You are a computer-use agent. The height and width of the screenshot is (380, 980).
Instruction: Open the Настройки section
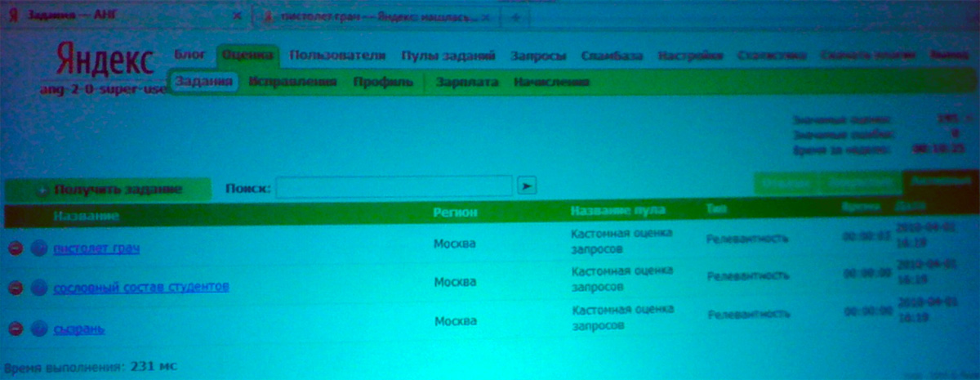click(x=690, y=56)
